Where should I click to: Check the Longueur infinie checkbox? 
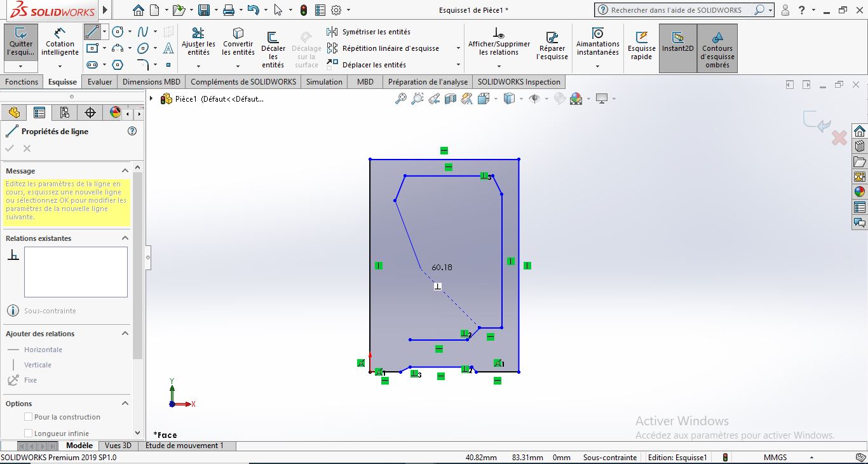click(28, 433)
